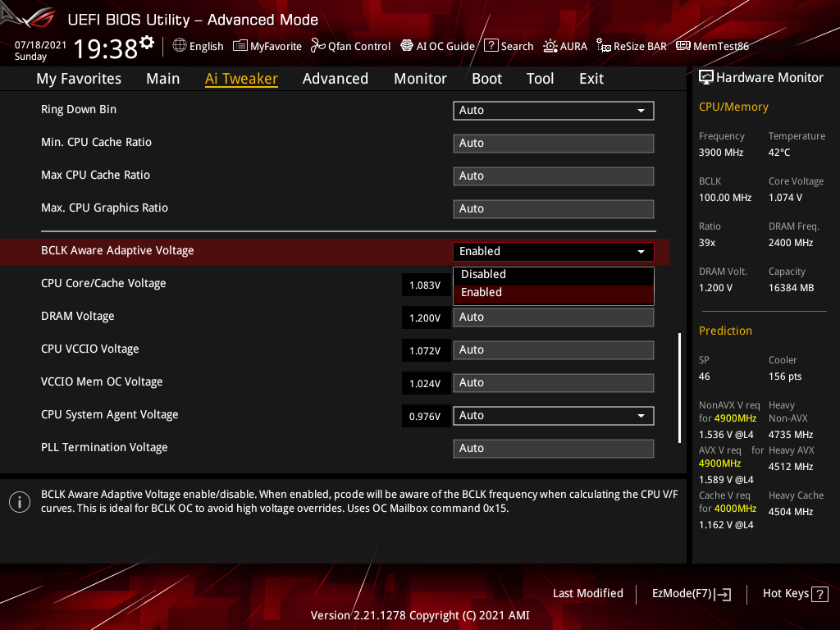
Task: Launch the AI OC Guide
Action: click(x=437, y=46)
